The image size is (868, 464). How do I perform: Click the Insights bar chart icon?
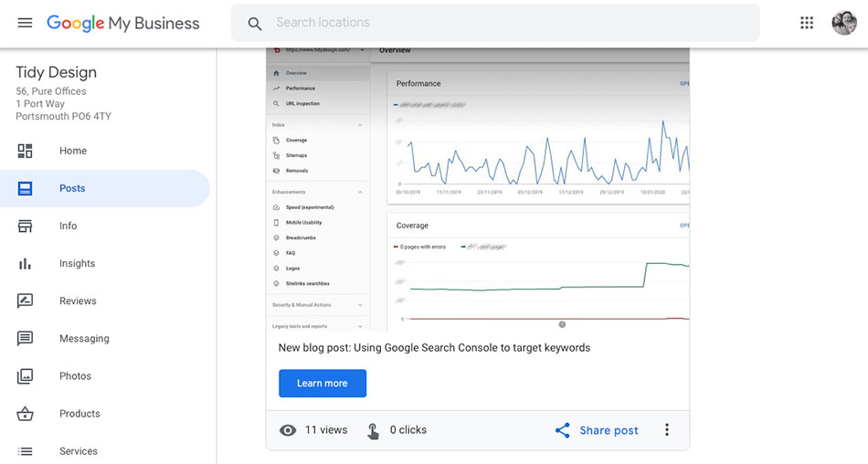click(x=25, y=264)
